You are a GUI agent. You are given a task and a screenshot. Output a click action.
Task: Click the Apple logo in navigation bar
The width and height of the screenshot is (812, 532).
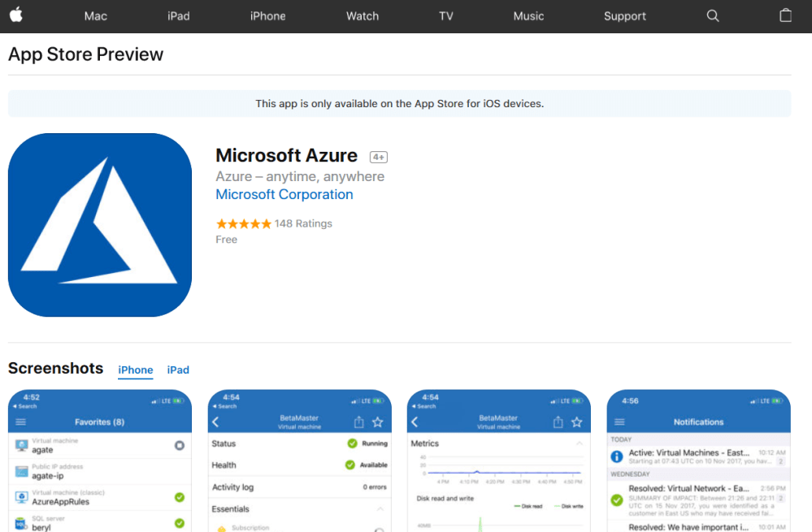[x=16, y=15]
